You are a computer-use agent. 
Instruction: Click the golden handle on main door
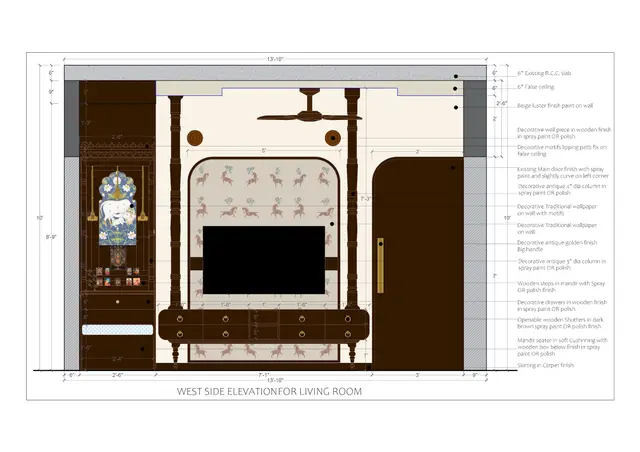[x=380, y=265]
